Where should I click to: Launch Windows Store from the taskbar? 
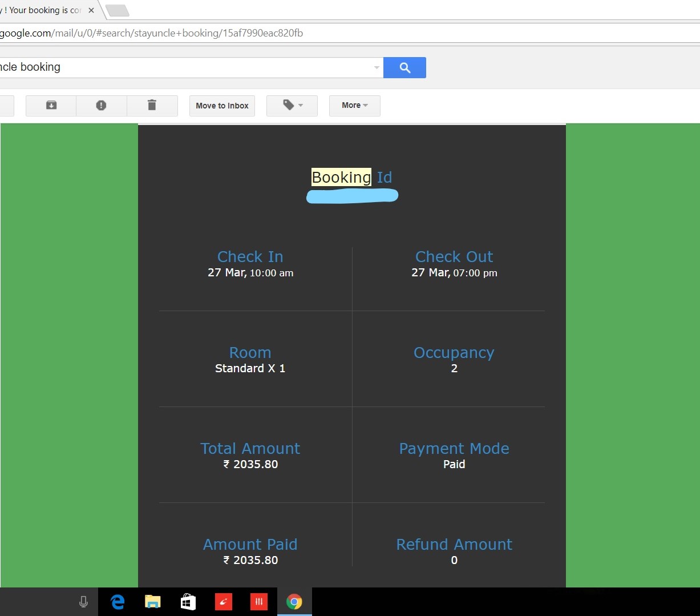[188, 602]
